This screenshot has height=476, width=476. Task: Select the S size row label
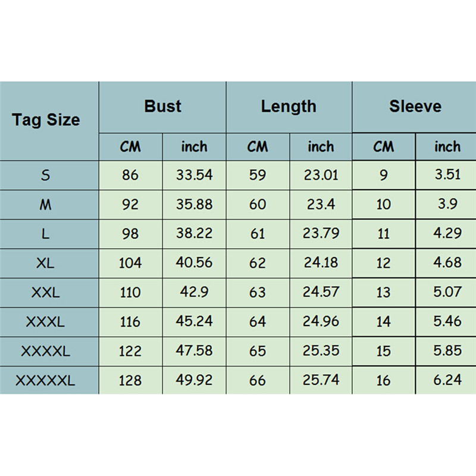pos(46,176)
